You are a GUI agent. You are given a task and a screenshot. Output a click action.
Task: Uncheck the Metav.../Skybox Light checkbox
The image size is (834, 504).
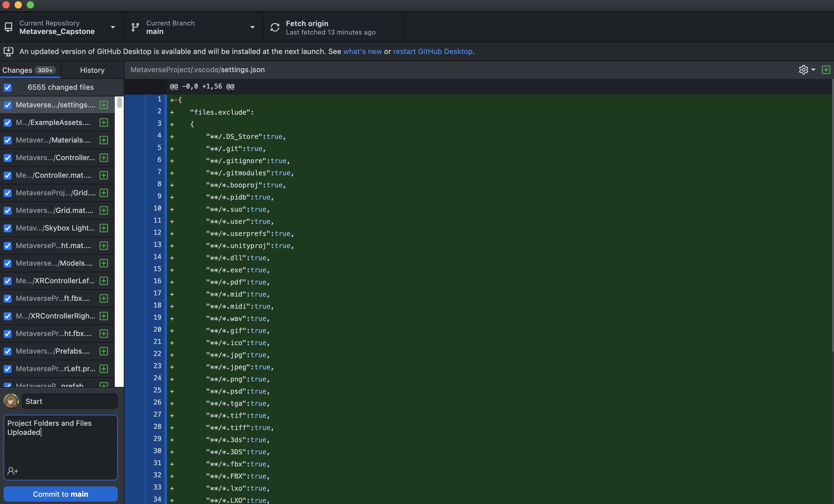pos(8,228)
